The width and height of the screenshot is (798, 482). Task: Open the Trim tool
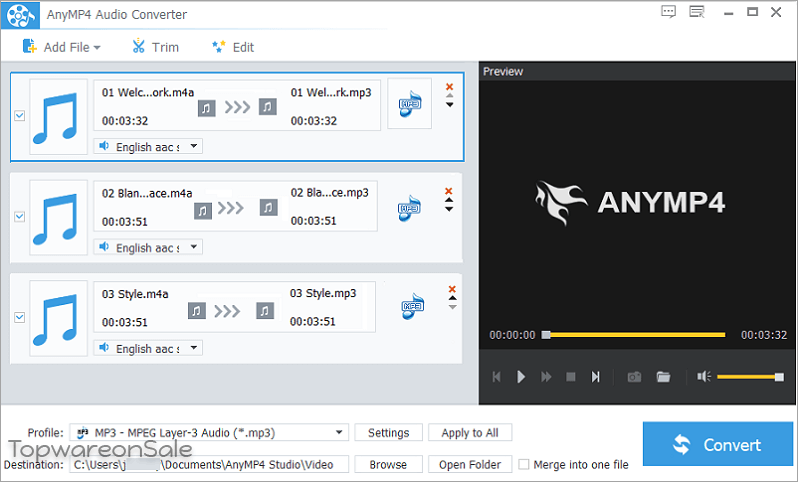click(x=155, y=47)
